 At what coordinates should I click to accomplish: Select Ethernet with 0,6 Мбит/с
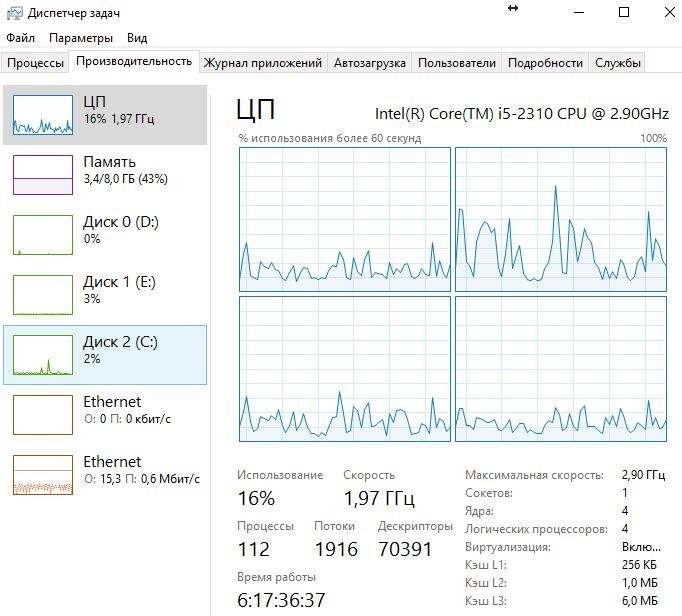coord(105,475)
